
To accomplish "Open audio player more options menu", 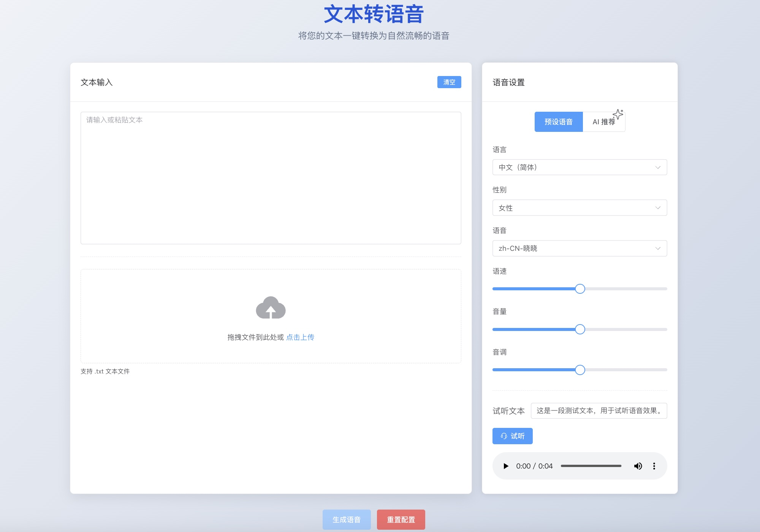I will tap(654, 466).
